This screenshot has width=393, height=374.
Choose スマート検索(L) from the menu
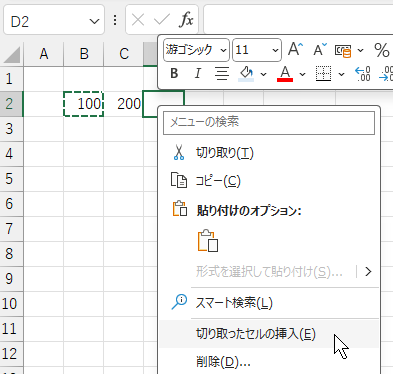point(269,303)
